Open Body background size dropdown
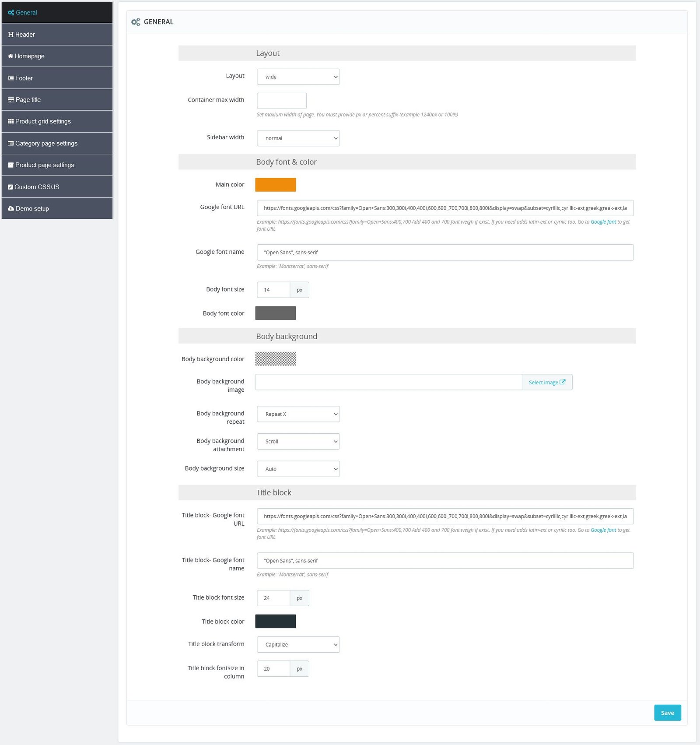 tap(298, 469)
